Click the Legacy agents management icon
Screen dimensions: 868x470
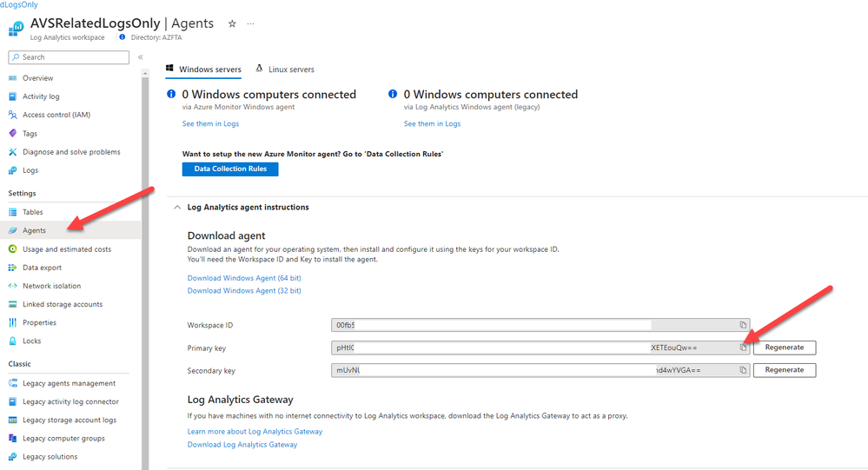click(13, 383)
